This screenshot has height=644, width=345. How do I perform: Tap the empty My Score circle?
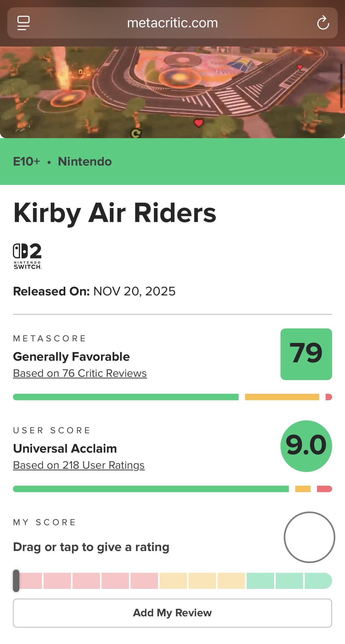[310, 537]
